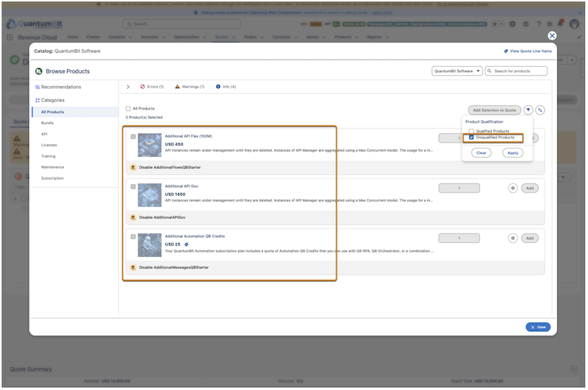Open the Opportunities nav dropdown arrow
The image size is (588, 390).
tap(204, 37)
